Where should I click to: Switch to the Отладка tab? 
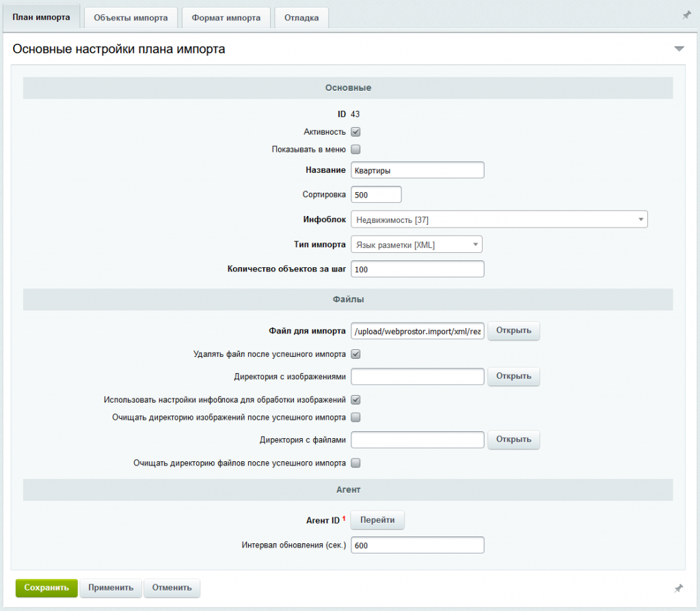[x=301, y=18]
